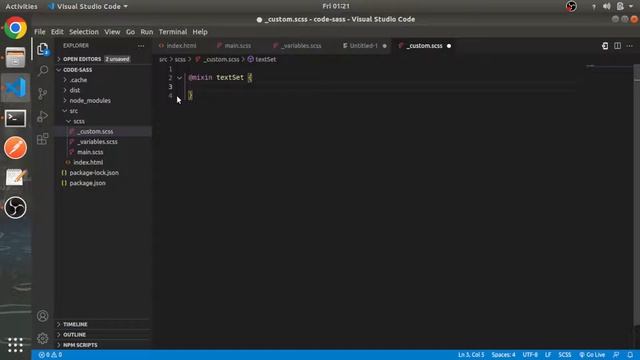Screen dimensions: 640x360
Task: Click the volume icon in top bar
Action: (607, 6)
